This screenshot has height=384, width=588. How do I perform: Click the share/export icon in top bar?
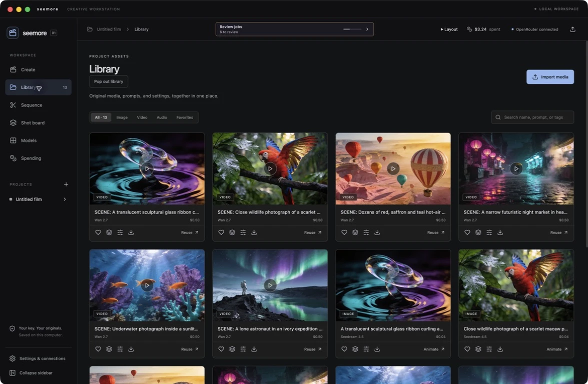point(572,29)
